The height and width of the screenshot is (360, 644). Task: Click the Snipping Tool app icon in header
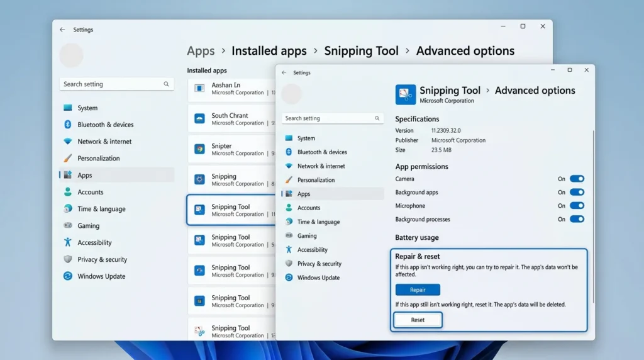coord(406,94)
